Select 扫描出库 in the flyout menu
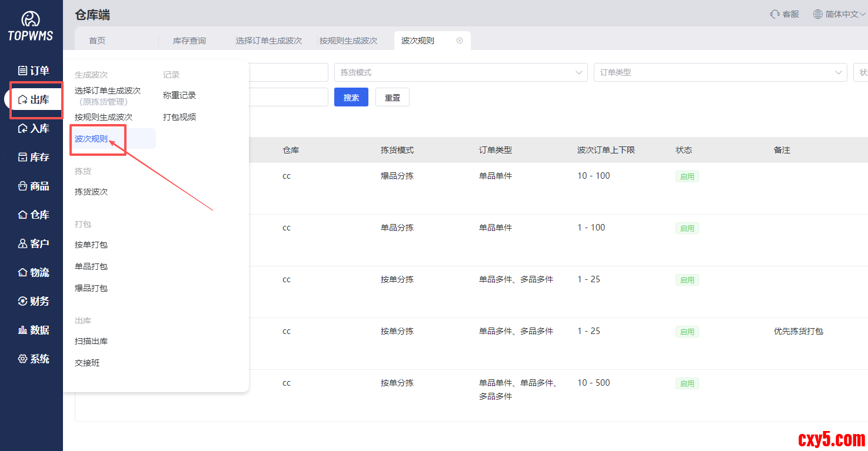This screenshot has width=868, height=451. (x=91, y=341)
